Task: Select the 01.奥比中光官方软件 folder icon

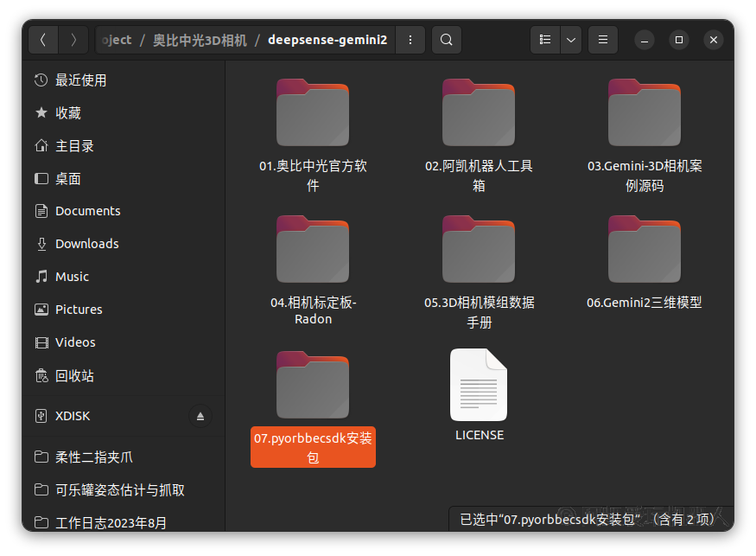Action: (313, 112)
